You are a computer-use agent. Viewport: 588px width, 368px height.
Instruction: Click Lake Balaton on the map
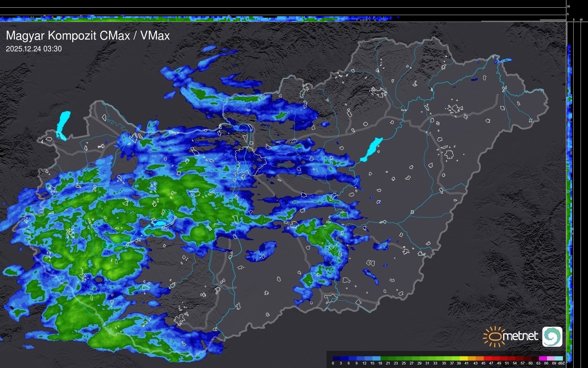(161, 223)
